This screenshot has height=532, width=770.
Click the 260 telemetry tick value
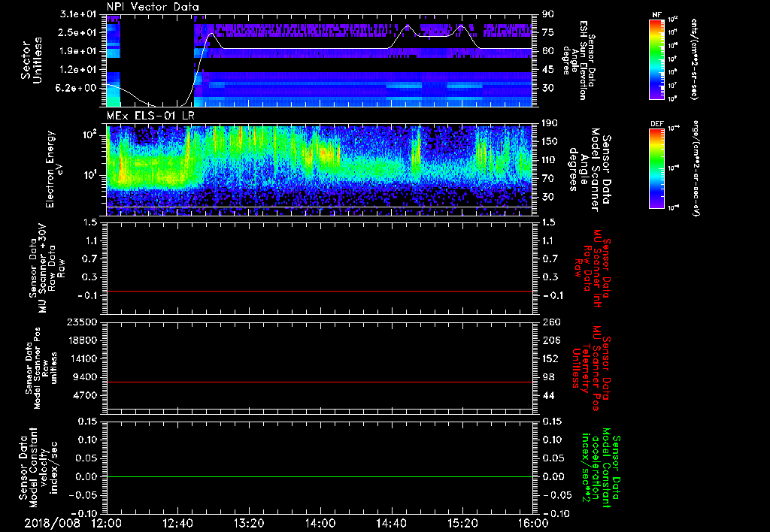click(x=551, y=322)
